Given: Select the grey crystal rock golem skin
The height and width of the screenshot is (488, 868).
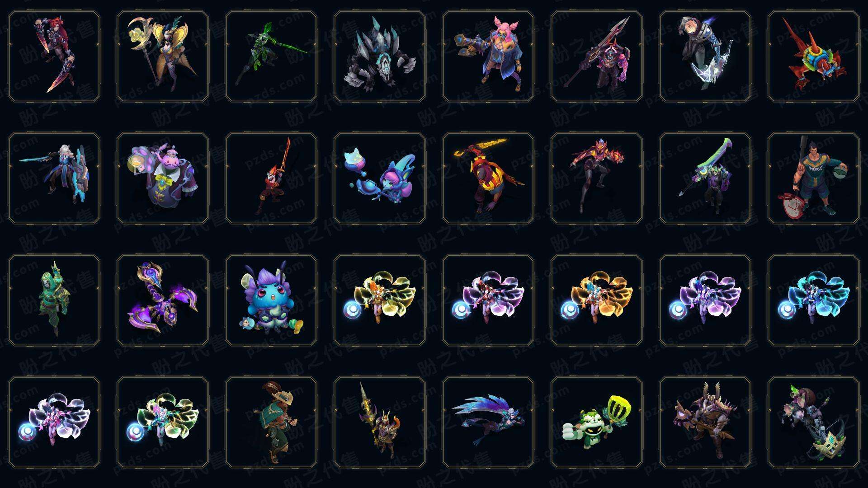Looking at the screenshot, I should (380, 56).
